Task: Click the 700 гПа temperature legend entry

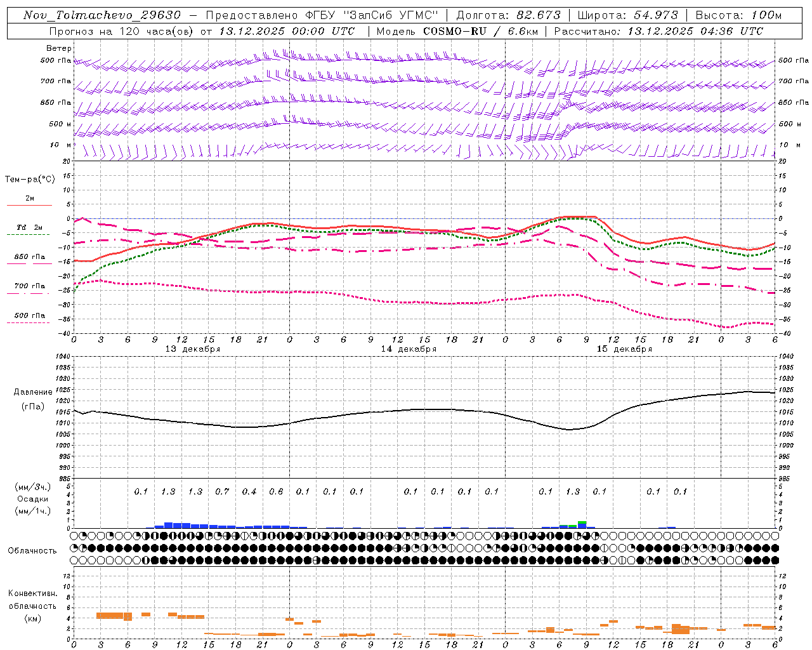Action: coord(30,286)
